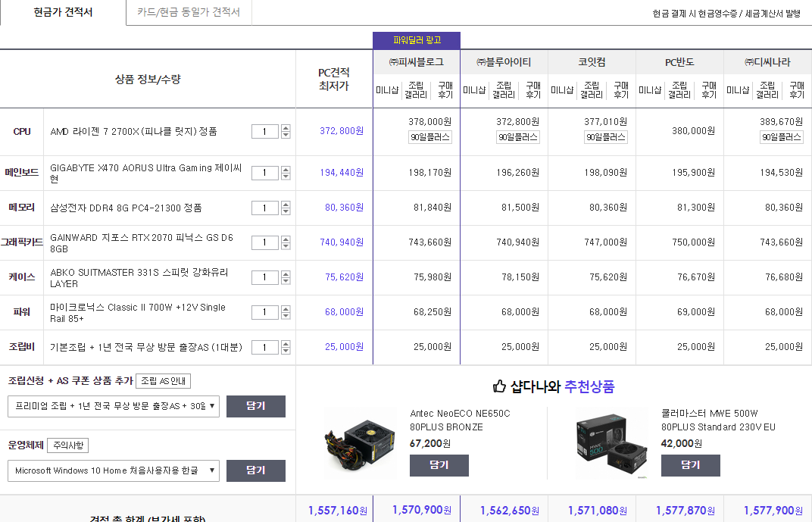Click 조립 AS안내 button
This screenshot has width=812, height=522.
164,381
